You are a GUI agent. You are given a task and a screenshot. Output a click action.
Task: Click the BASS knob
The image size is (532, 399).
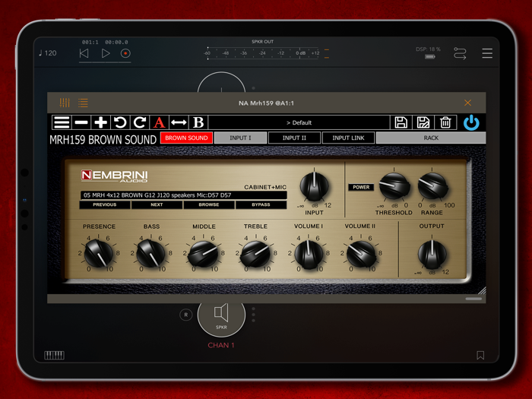point(151,253)
